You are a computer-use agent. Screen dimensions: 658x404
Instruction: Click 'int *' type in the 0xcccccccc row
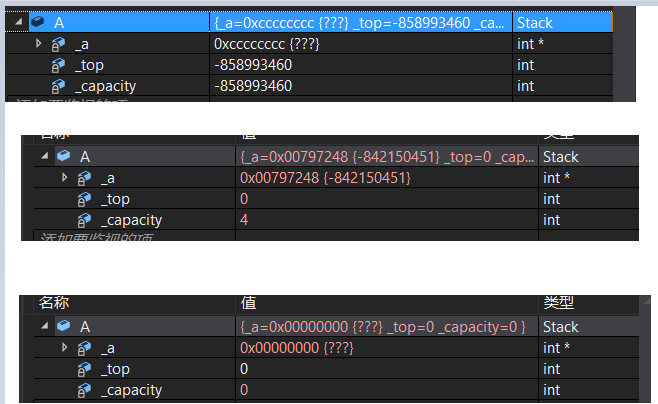point(530,44)
